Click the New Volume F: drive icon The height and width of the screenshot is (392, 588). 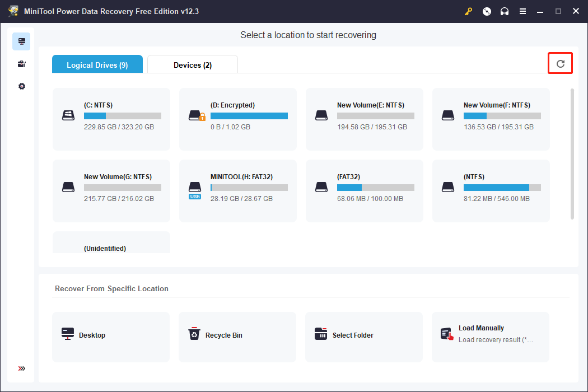[448, 115]
